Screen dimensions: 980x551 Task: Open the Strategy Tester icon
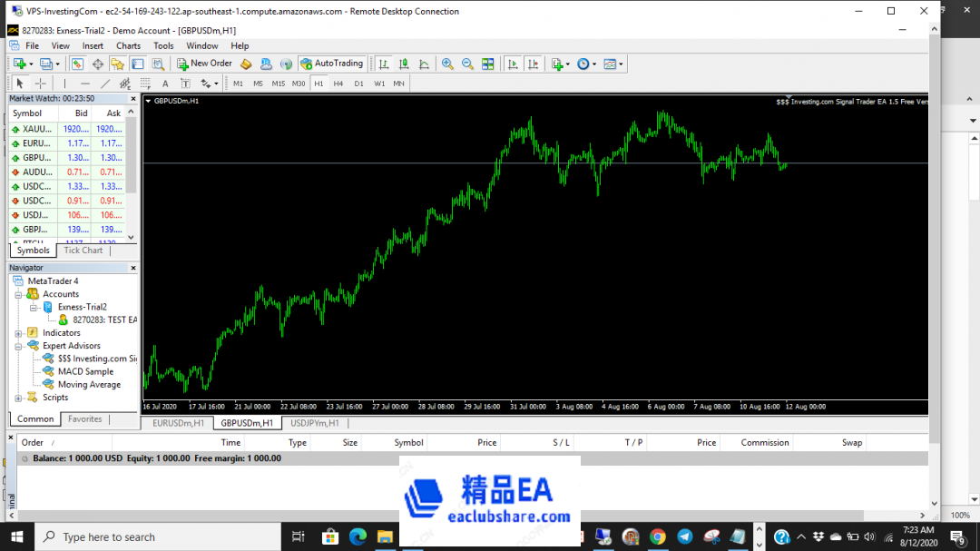pos(158,64)
